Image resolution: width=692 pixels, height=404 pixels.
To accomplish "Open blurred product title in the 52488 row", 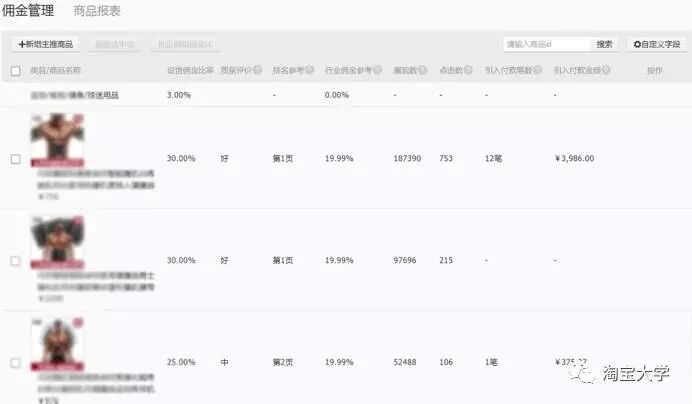I will [x=96, y=383].
